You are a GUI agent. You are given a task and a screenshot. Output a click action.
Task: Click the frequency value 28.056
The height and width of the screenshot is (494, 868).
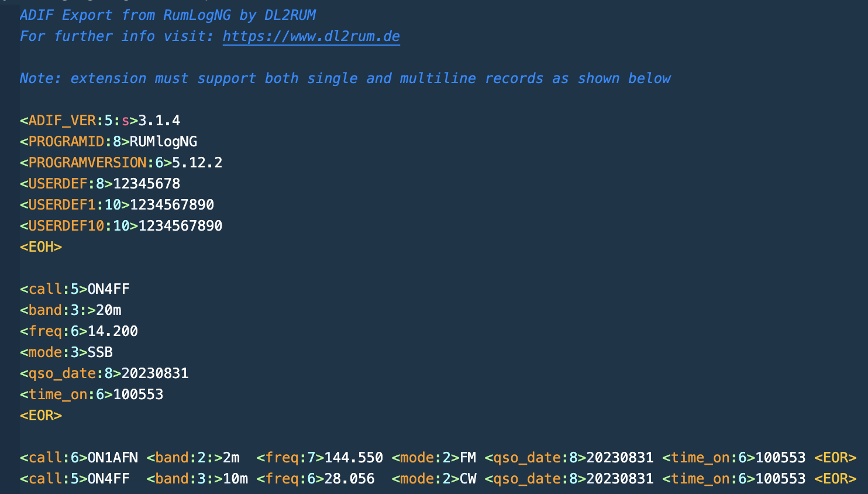tap(349, 479)
